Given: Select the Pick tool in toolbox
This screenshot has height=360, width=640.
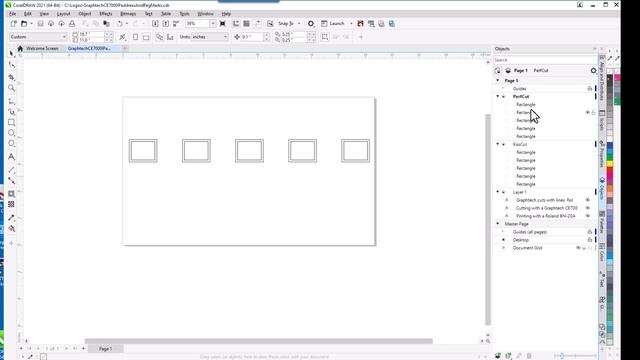Looking at the screenshot, I should (11, 53).
